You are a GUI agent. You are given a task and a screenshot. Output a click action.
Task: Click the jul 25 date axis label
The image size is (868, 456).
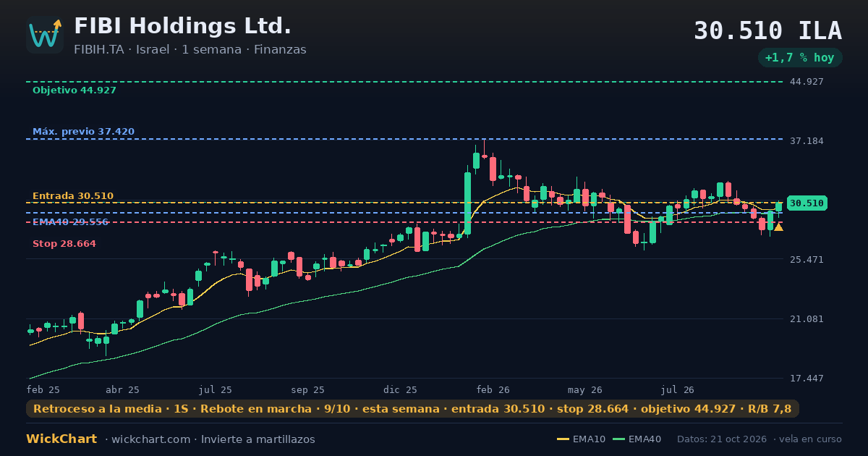pyautogui.click(x=216, y=389)
